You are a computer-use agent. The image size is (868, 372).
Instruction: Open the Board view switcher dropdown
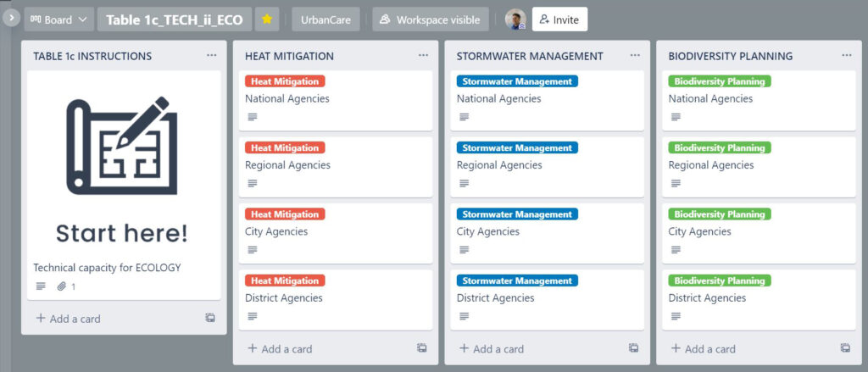pyautogui.click(x=59, y=19)
